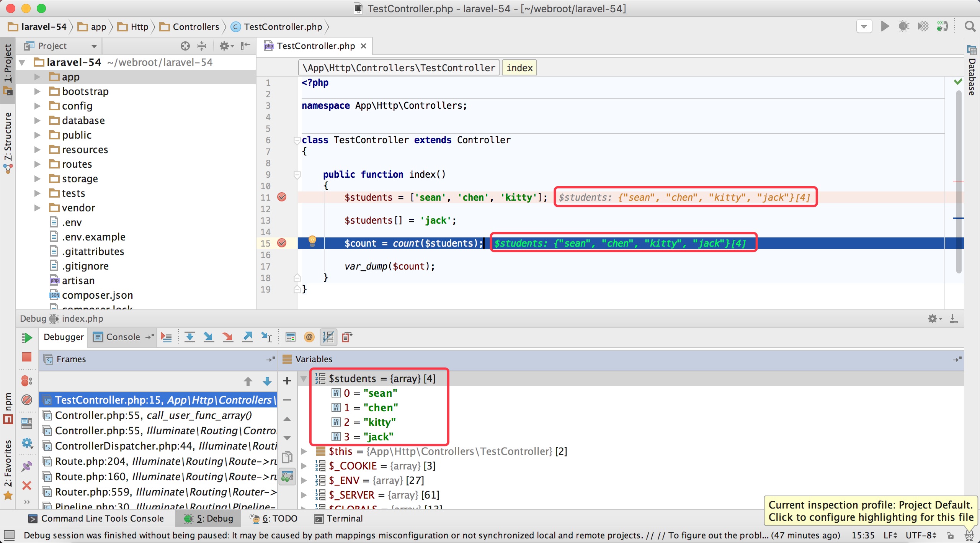Click the Restore Layout icon in debug sidebar
Viewport: 980px width, 543px height.
coord(27,423)
